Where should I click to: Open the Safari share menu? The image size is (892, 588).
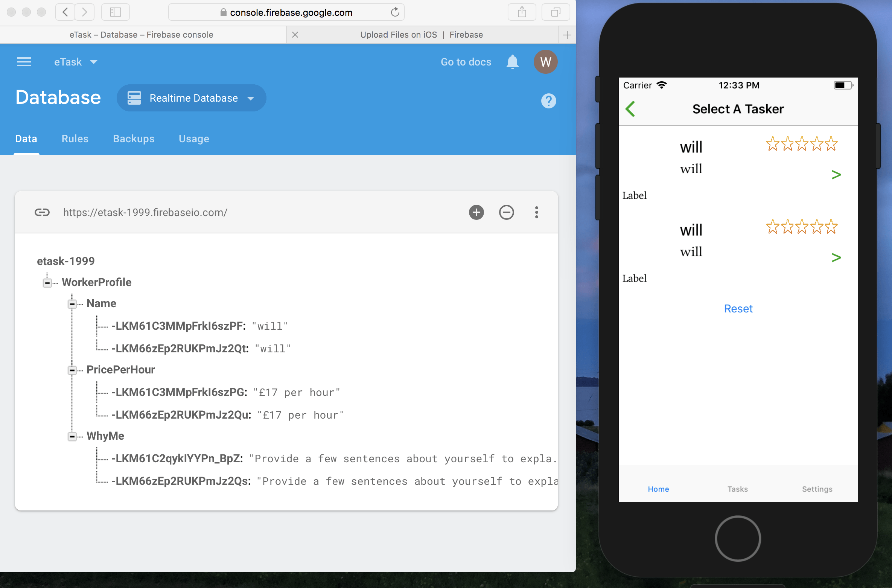[x=522, y=12]
